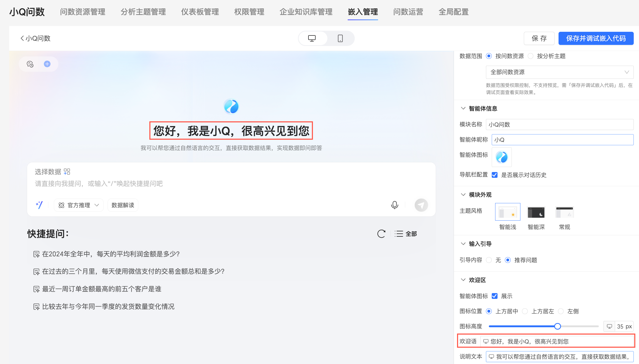Click the send message arrow button
The width and height of the screenshot is (639, 364).
point(421,205)
